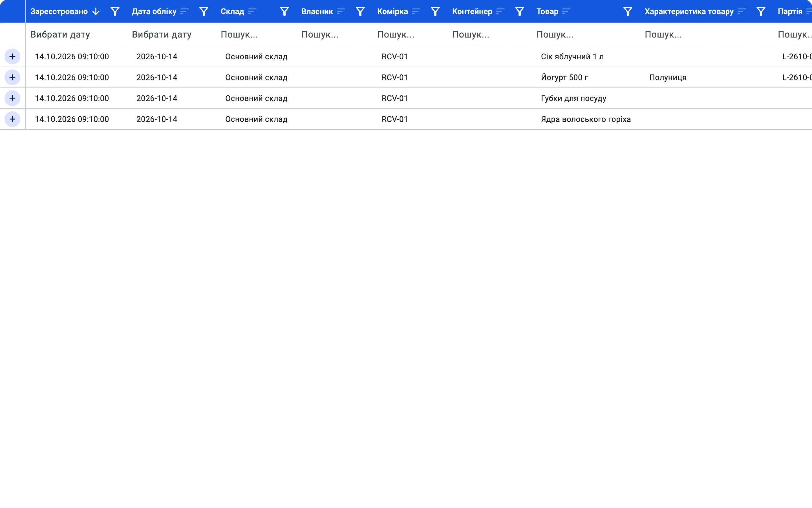Select cell 'Ядра волоського горіха'
Viewport: 812px width, 508px height.
(586, 119)
